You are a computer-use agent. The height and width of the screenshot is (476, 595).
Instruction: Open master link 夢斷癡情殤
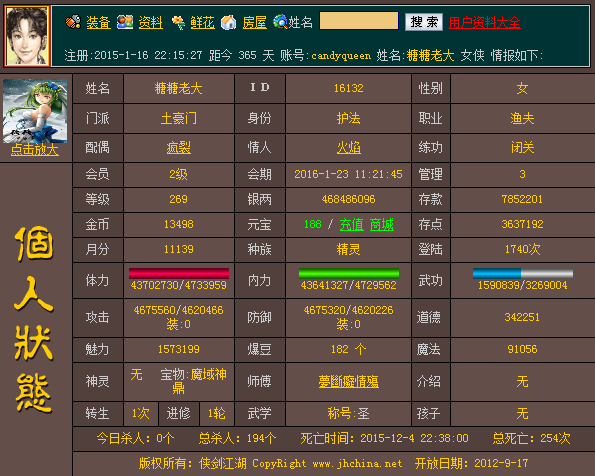pos(349,381)
